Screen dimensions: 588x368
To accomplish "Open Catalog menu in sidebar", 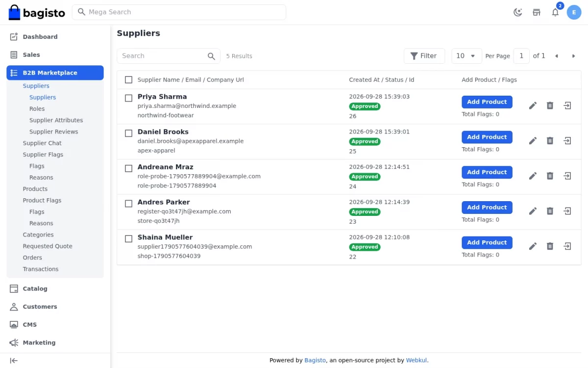I will (x=55, y=289).
